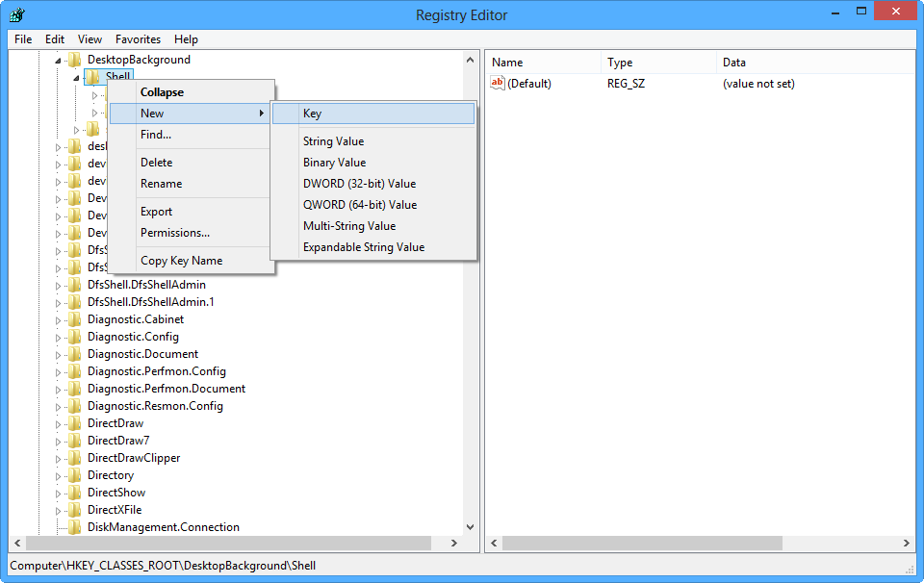924x583 pixels.
Task: Click Copy Key Name in context menu
Action: (192, 261)
